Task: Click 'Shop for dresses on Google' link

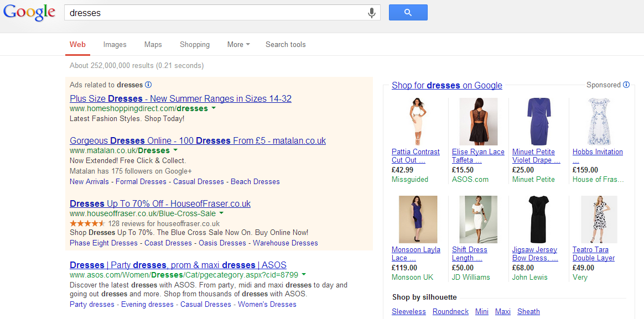Action: [x=447, y=85]
